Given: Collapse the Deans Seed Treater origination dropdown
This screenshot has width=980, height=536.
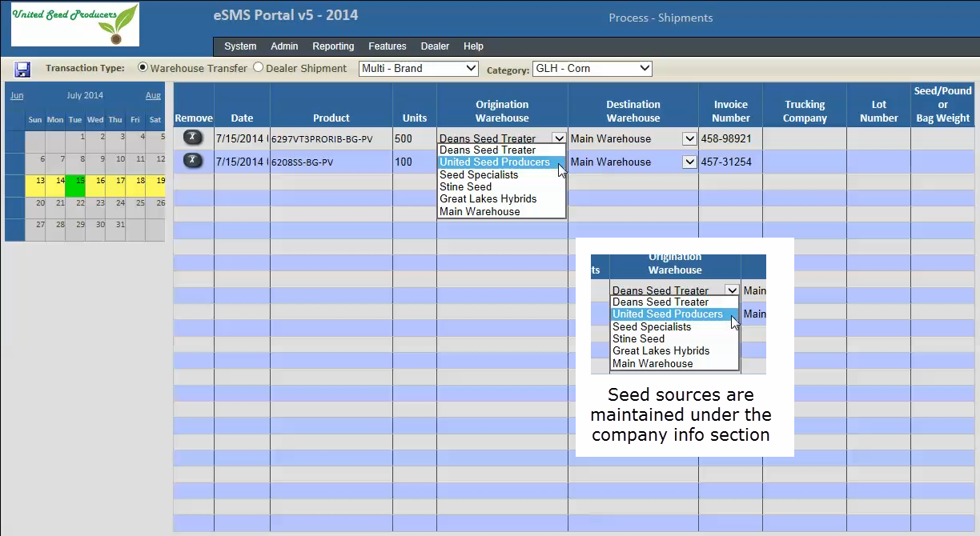Looking at the screenshot, I should click(x=559, y=138).
